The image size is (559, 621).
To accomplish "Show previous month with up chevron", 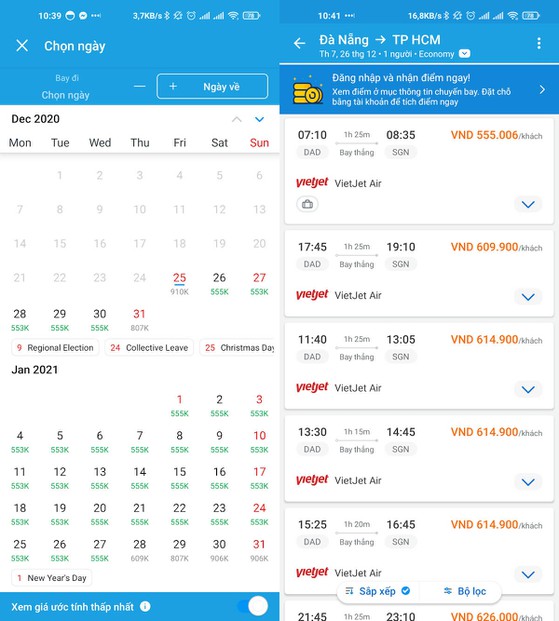I will pyautogui.click(x=237, y=119).
